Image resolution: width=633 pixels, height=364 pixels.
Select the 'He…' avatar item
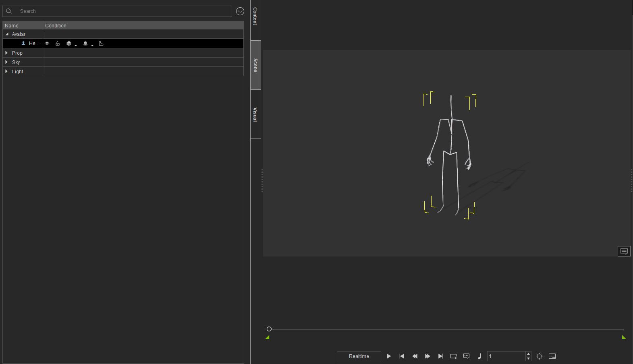coord(34,43)
